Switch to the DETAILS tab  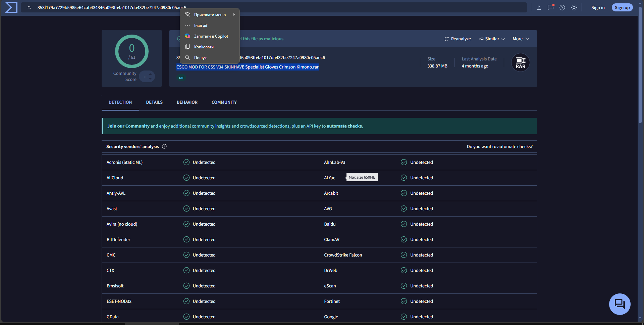pos(154,102)
